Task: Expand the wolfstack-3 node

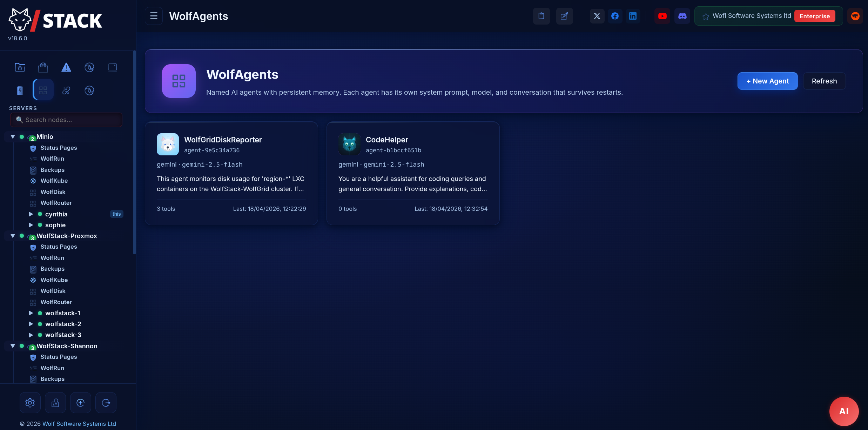Action: point(31,335)
